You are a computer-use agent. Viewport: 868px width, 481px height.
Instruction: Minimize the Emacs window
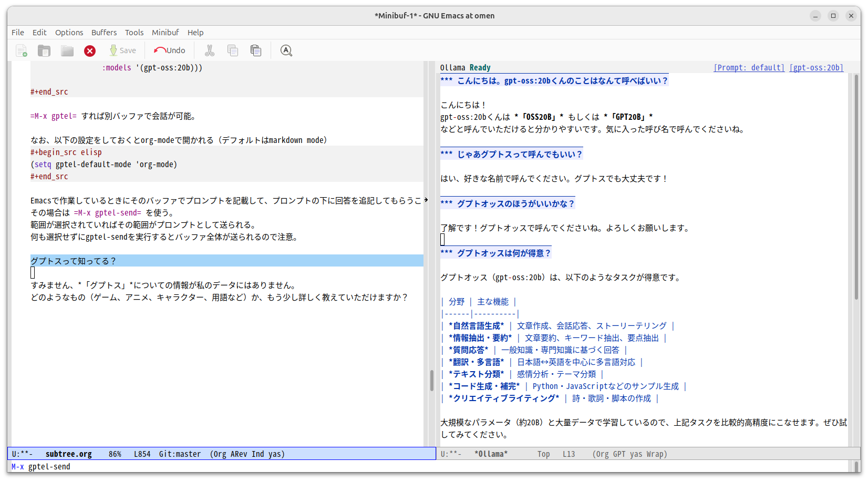815,16
